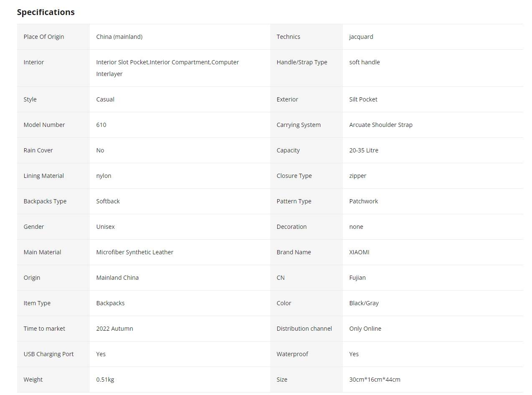Click the Model Number value 610
532x395 pixels.
(x=101, y=125)
